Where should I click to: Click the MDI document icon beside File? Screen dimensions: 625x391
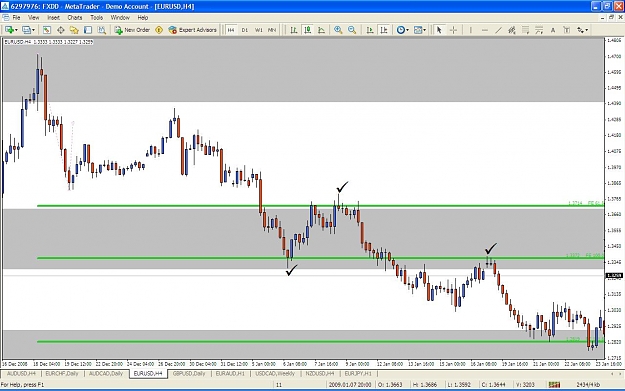click(x=6, y=18)
